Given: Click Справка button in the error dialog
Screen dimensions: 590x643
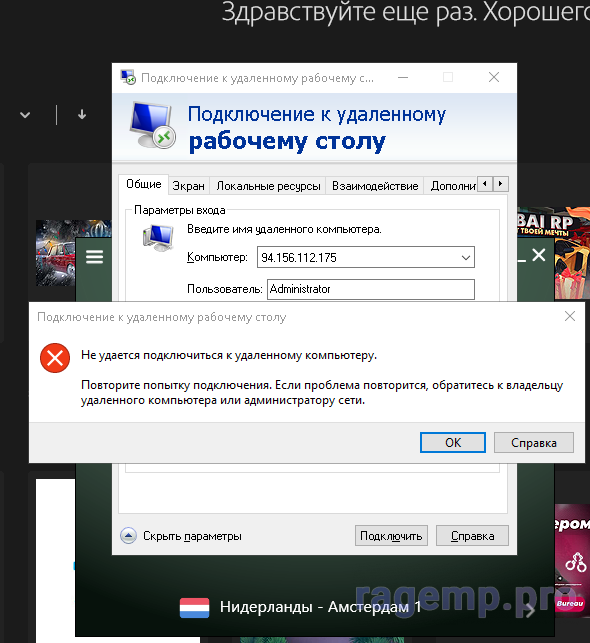Looking at the screenshot, I should click(x=533, y=442).
